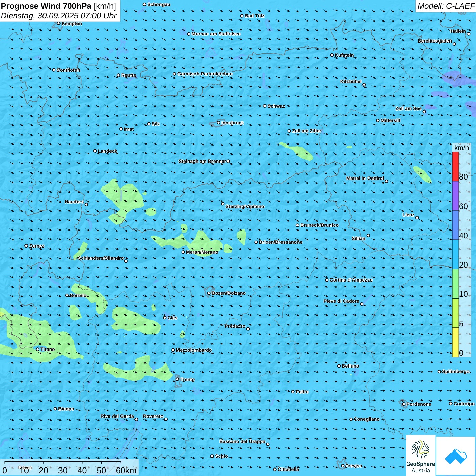Image resolution: width=476 pixels, height=476 pixels.
Task: Click the 'Steinach am Brenner' label
Action: [202, 161]
